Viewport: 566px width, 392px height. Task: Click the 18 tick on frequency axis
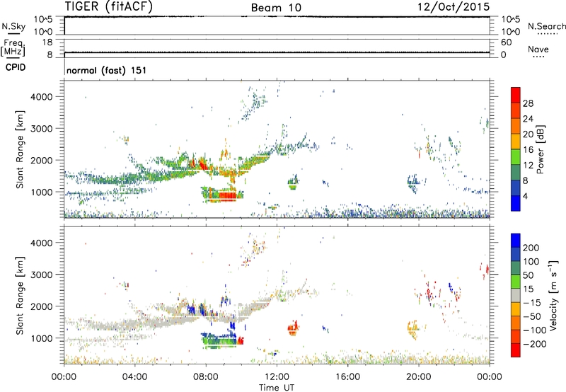click(47, 42)
